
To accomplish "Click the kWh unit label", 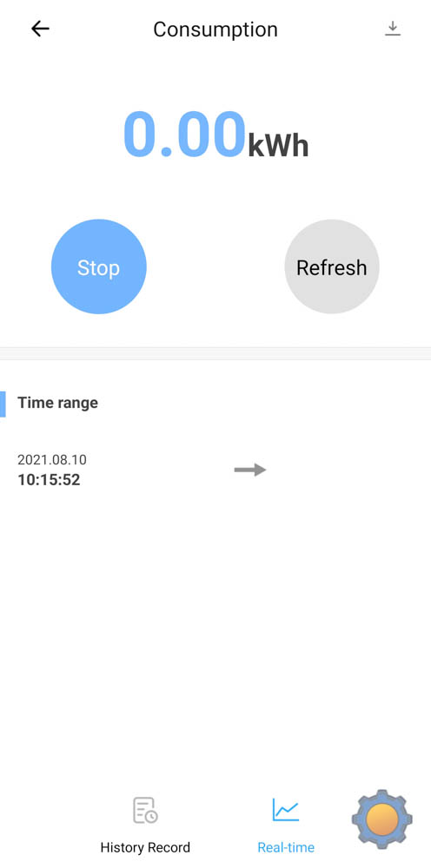I will [278, 146].
